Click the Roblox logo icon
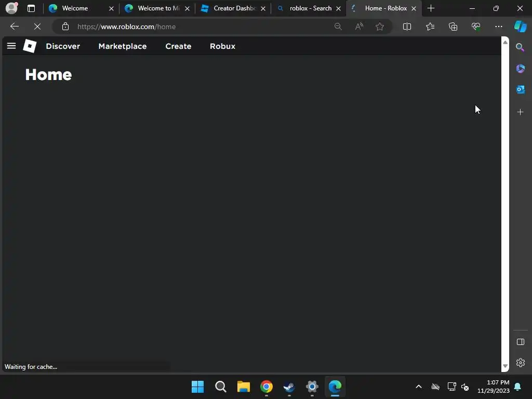The width and height of the screenshot is (532, 399). [30, 46]
